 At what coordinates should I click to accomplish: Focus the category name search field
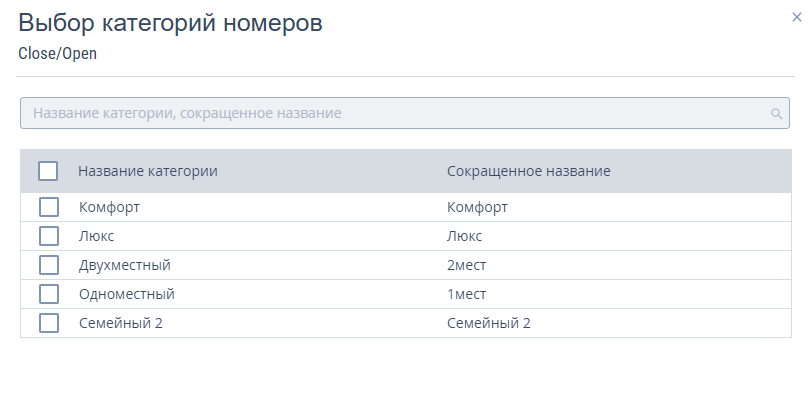404,113
